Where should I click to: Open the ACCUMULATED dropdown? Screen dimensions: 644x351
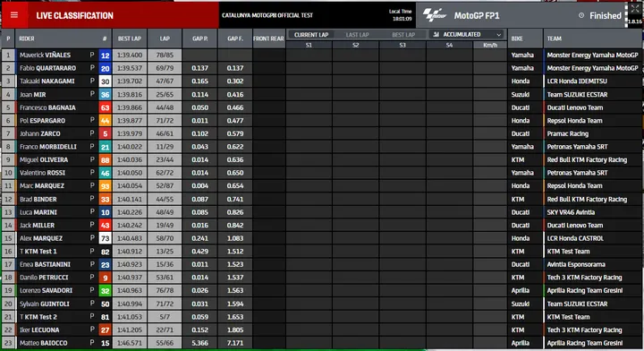coord(468,35)
